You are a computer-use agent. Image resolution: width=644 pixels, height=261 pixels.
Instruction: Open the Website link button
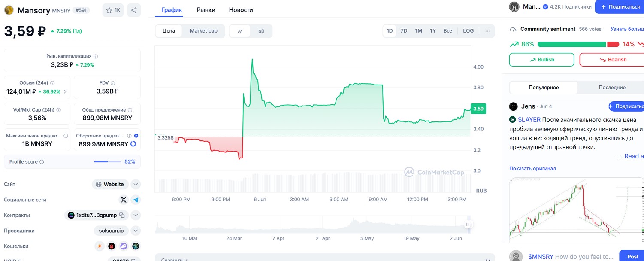coord(110,184)
